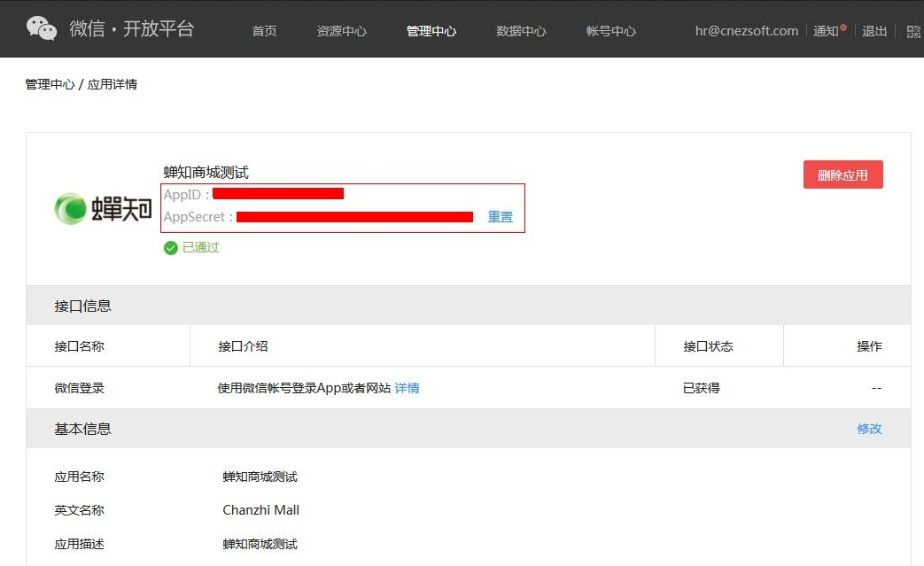Open the QR code icon in header

click(x=914, y=31)
